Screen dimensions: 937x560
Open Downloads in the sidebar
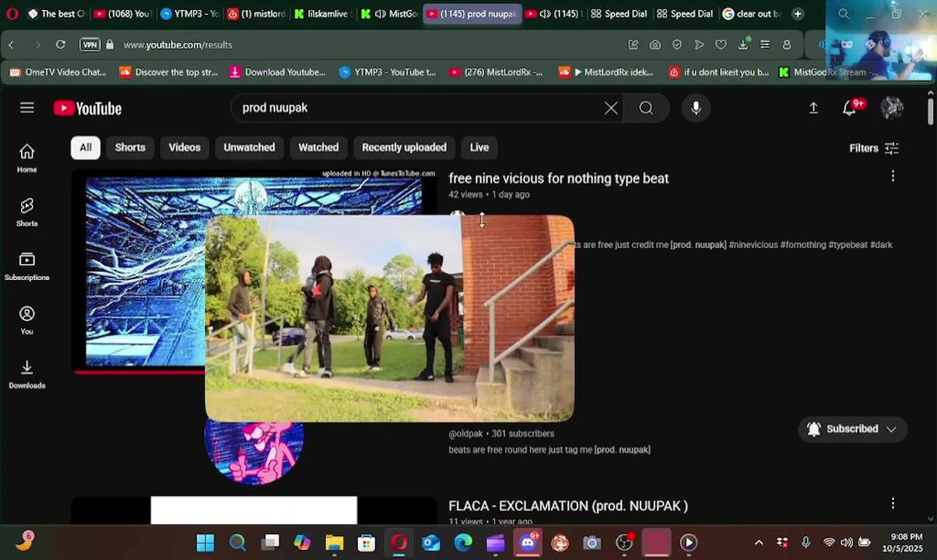[27, 374]
